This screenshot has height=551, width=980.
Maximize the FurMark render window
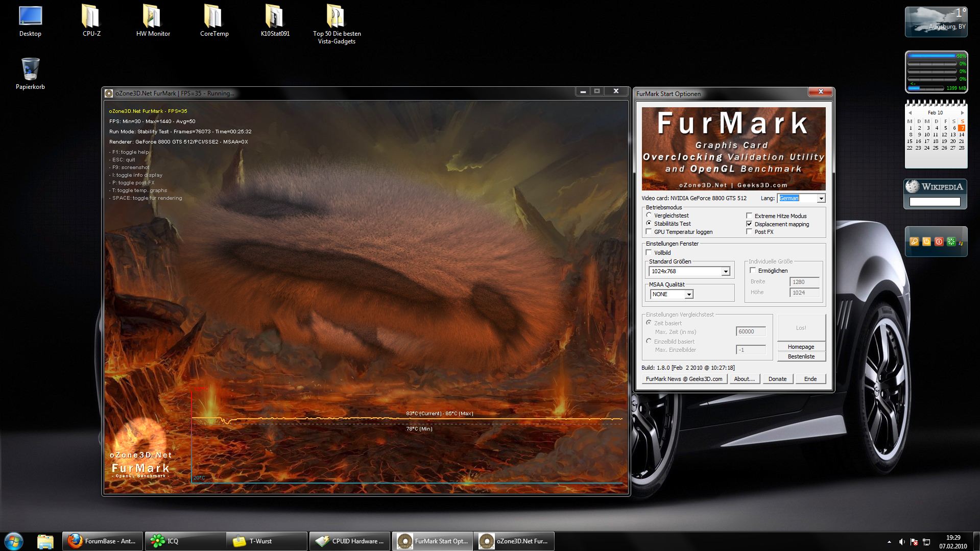click(597, 91)
